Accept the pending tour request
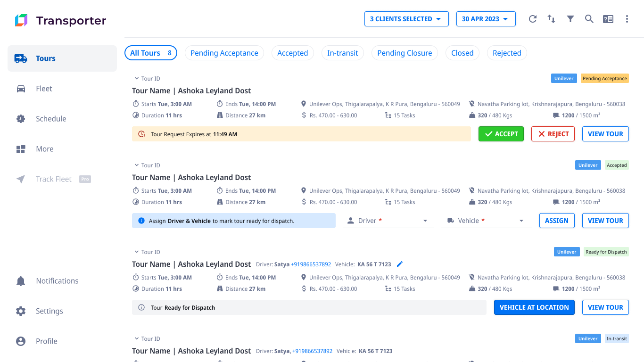Screen dimensions: 644x362 pyautogui.click(x=501, y=134)
